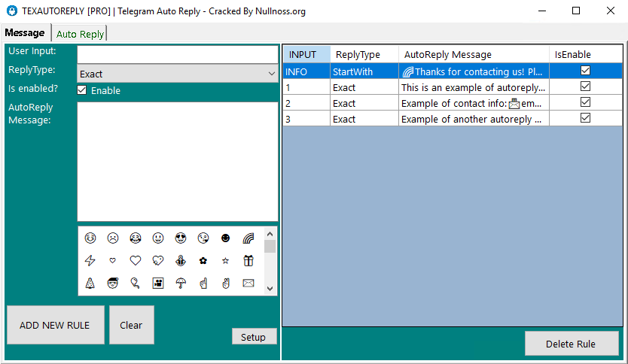Toggle the Enable checkbox for new rule

[x=82, y=90]
